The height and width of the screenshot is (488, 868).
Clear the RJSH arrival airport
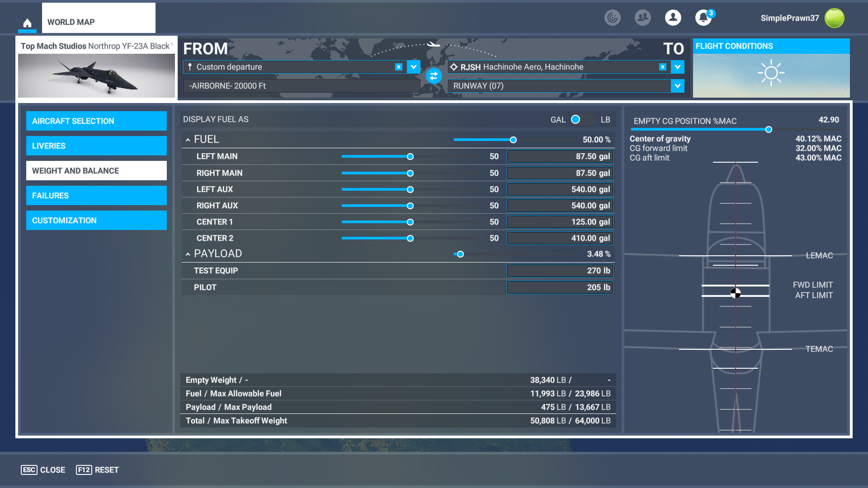tap(662, 67)
